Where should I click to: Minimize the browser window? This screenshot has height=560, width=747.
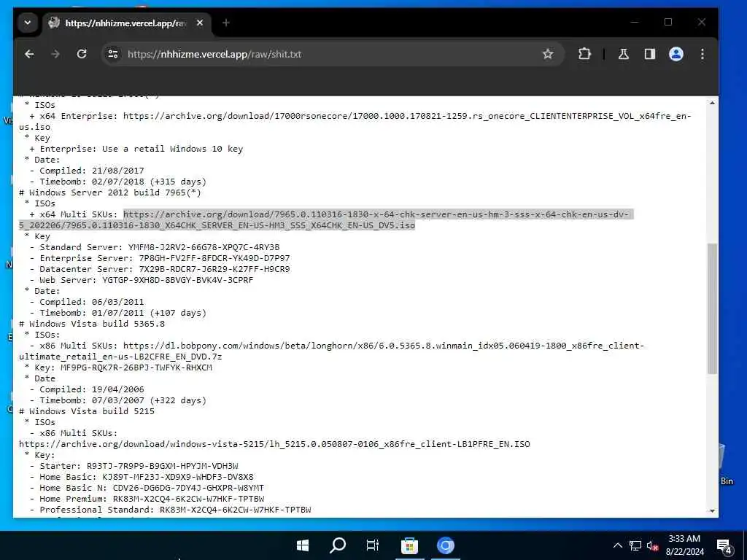[x=634, y=23]
